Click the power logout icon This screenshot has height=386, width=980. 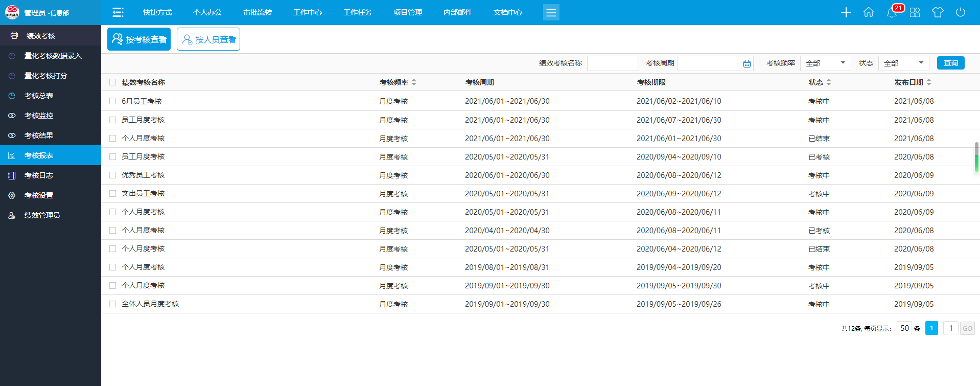click(x=961, y=12)
